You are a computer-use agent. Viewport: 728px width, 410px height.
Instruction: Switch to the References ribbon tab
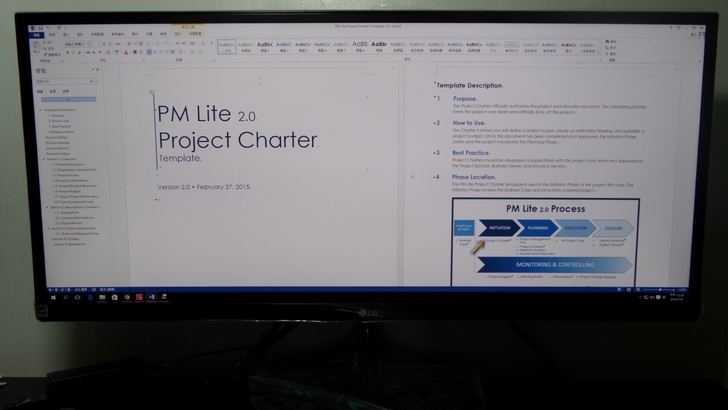[x=118, y=35]
